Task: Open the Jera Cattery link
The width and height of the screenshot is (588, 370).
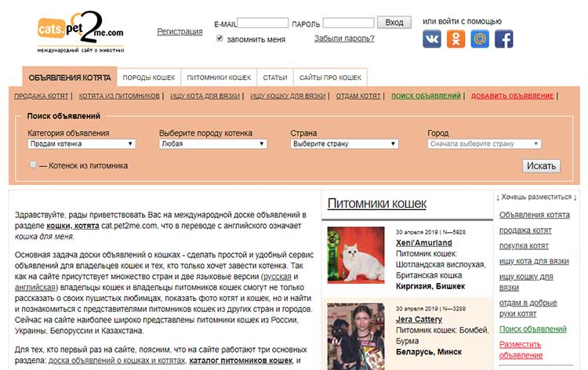Action: 419,319
